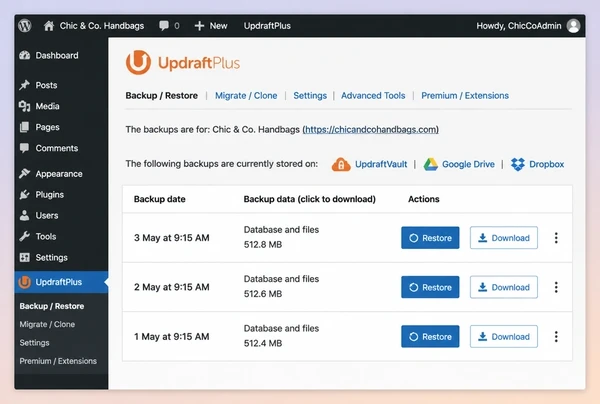Click the 3 May at 9:15 AM date
This screenshot has height=404, width=600.
[x=171, y=238]
